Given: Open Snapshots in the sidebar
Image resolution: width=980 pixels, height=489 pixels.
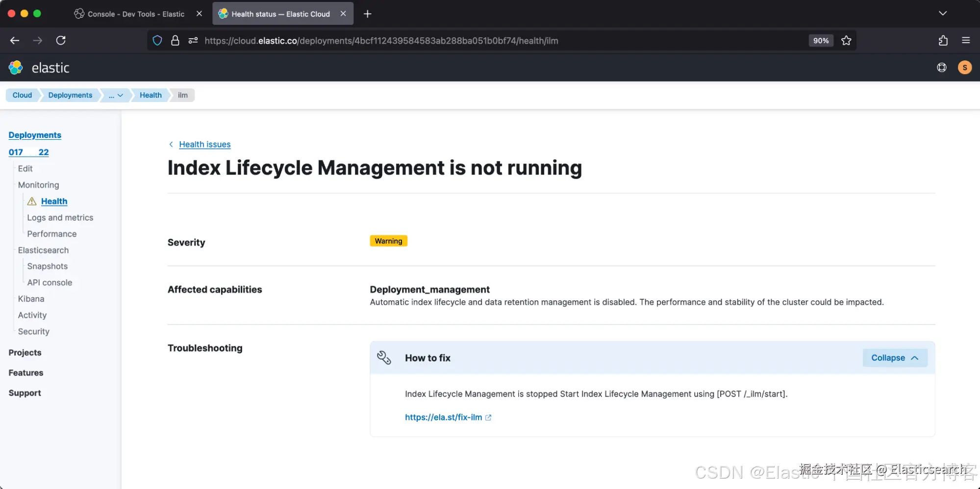Looking at the screenshot, I should 47,266.
